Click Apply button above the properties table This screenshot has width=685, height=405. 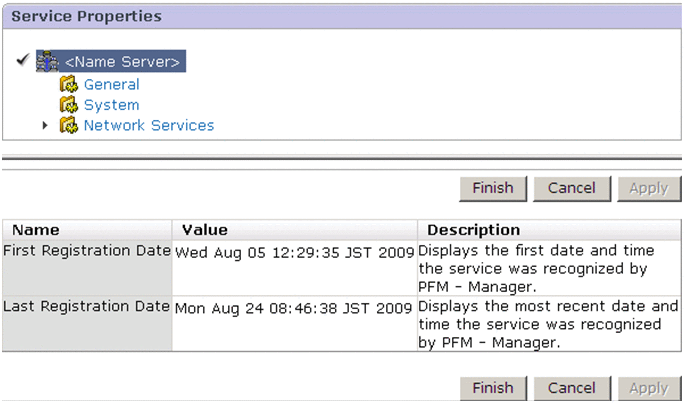coord(648,188)
